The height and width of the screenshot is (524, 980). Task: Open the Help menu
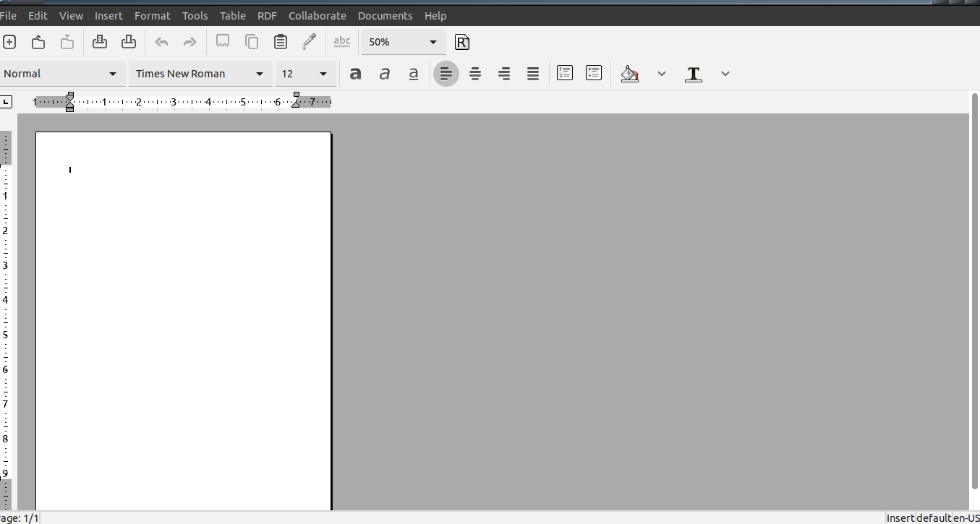tap(435, 15)
